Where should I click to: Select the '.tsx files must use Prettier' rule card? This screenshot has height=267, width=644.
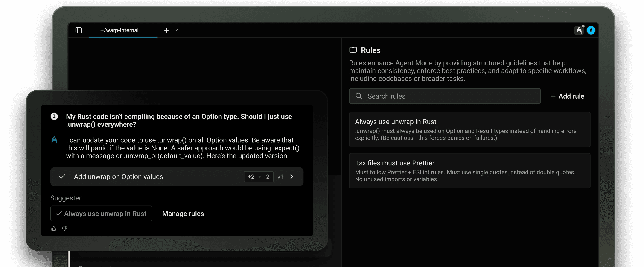[x=469, y=171]
